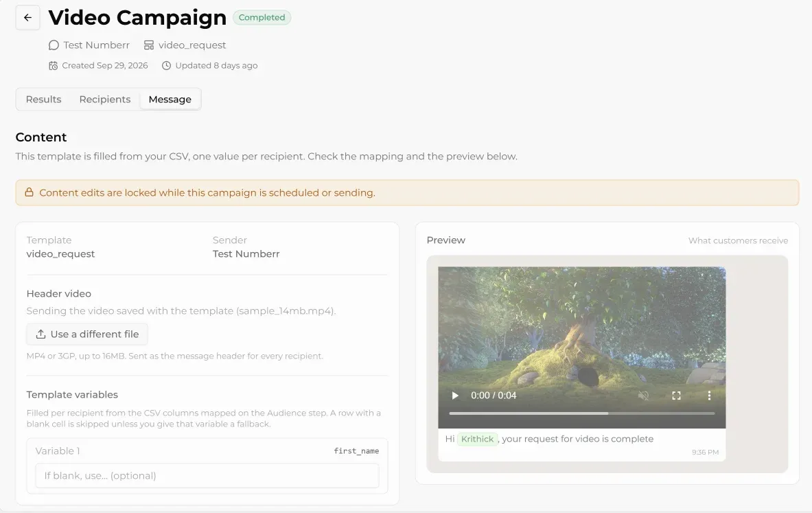The width and height of the screenshot is (812, 513).
Task: Select the Message tab
Action: 170,99
